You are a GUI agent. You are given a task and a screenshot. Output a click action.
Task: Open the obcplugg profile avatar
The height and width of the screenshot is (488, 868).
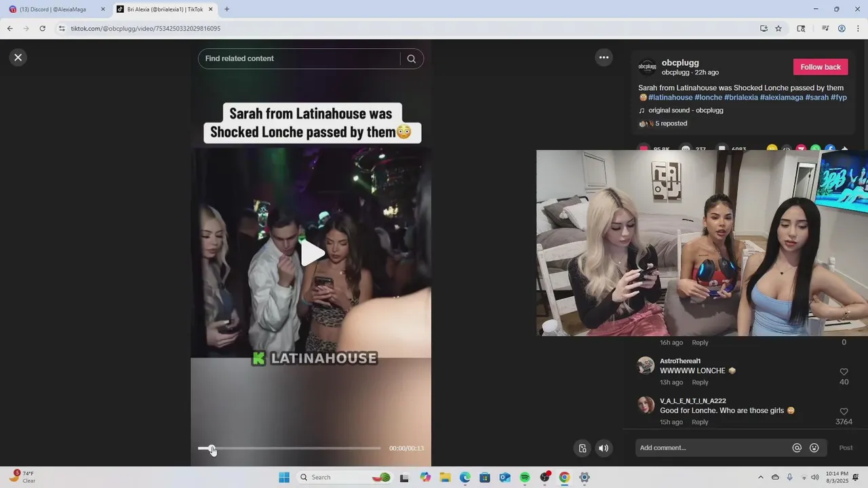tap(648, 67)
